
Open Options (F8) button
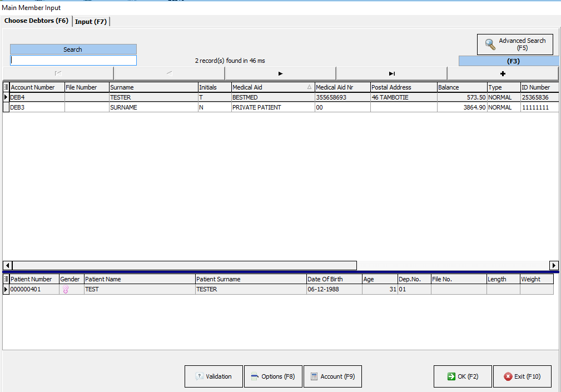coord(273,376)
